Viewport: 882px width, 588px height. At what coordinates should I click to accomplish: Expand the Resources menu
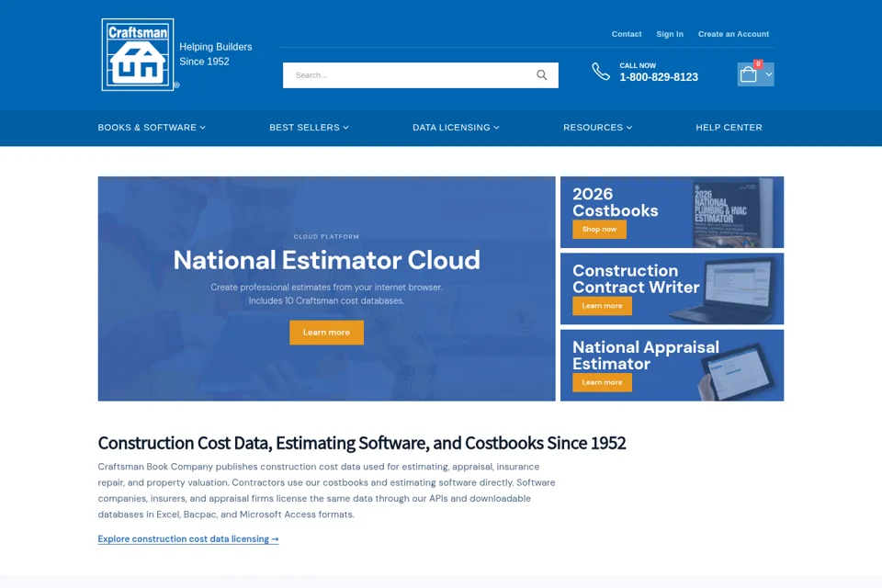click(597, 128)
